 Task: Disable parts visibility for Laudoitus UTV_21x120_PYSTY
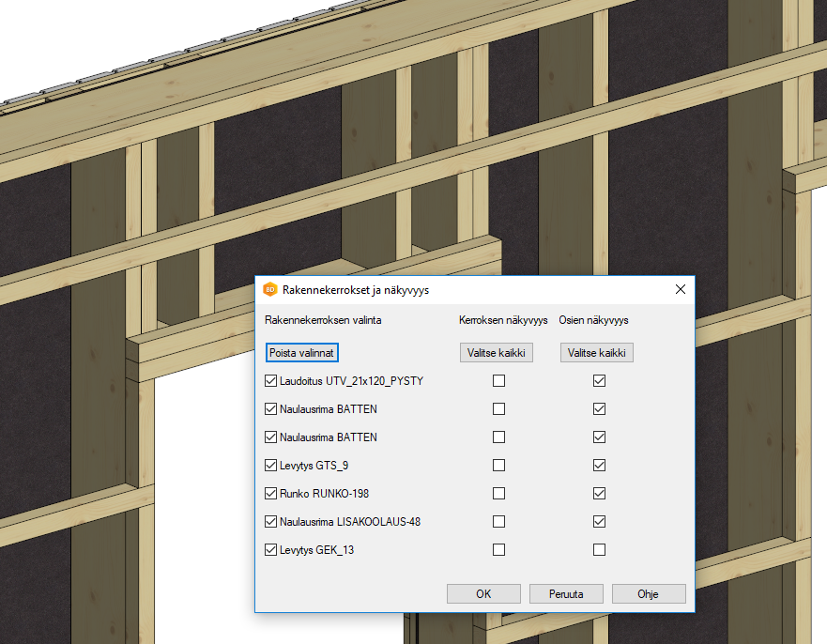(x=599, y=381)
